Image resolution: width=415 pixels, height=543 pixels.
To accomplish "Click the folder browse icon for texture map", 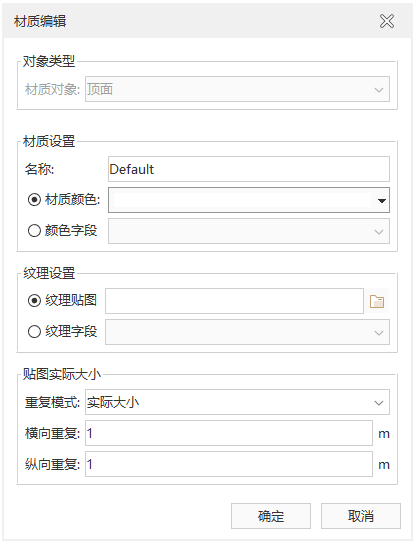I will coord(377,301).
